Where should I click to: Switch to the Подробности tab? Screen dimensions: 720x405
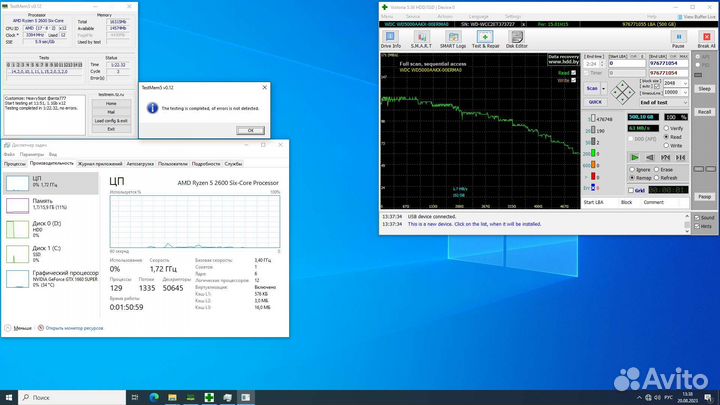pyautogui.click(x=206, y=163)
